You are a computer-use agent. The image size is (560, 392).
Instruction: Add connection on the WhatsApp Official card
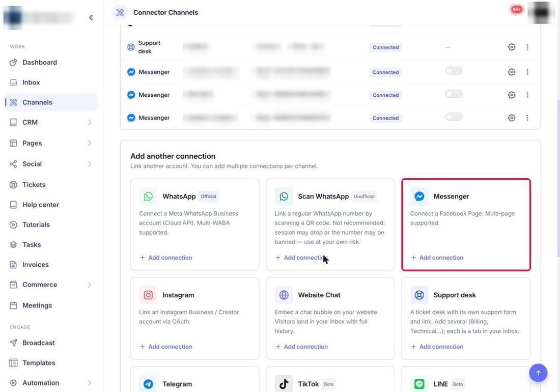pyautogui.click(x=166, y=258)
